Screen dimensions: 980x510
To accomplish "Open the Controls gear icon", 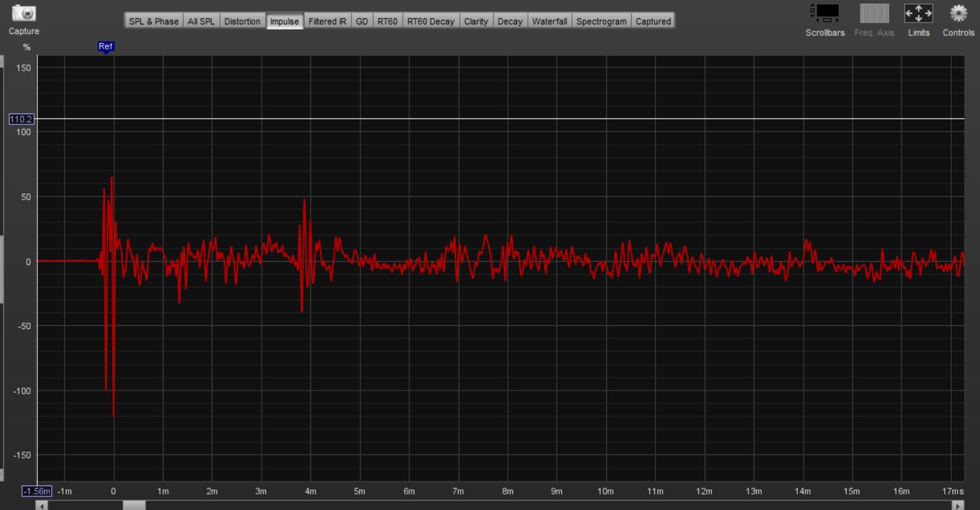I will (958, 13).
